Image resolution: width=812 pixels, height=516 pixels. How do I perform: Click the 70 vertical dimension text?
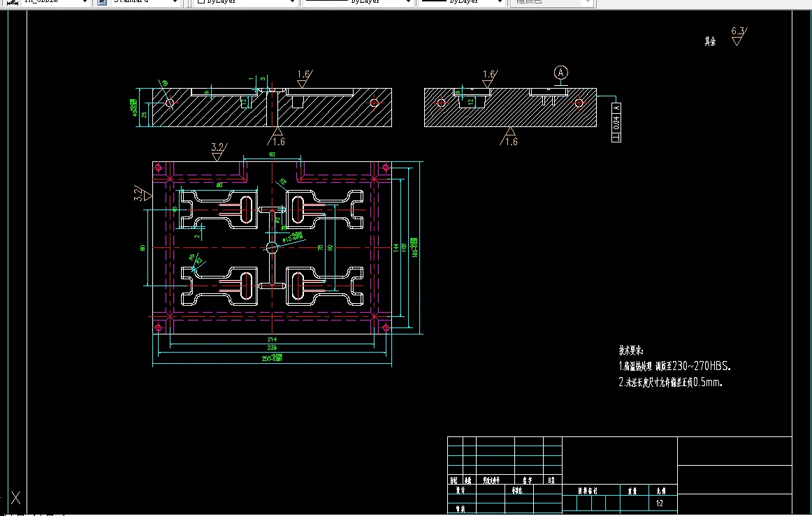[x=321, y=248]
